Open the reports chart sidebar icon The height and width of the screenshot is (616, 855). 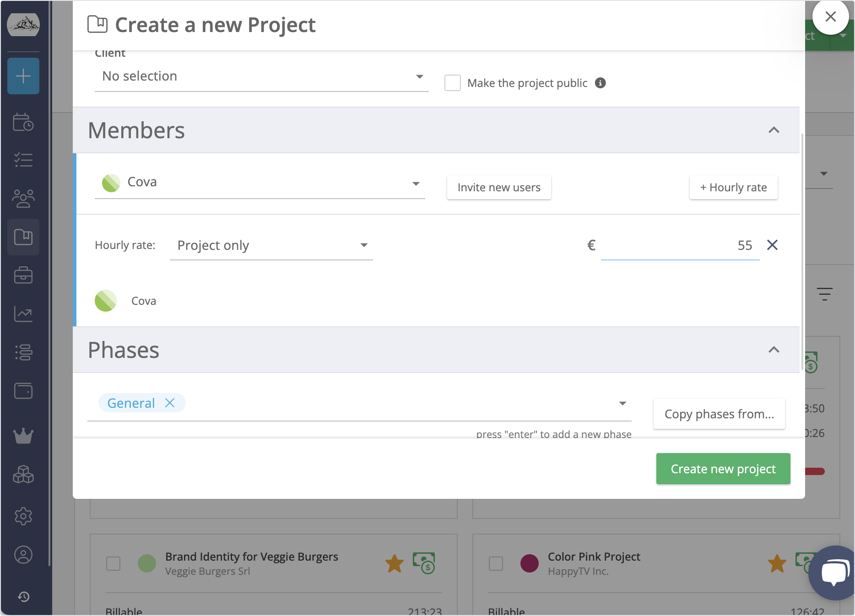(x=23, y=314)
